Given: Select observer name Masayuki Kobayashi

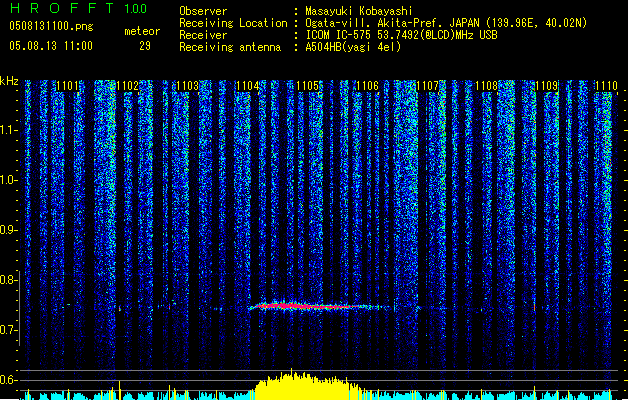Looking at the screenshot, I should (x=359, y=11).
